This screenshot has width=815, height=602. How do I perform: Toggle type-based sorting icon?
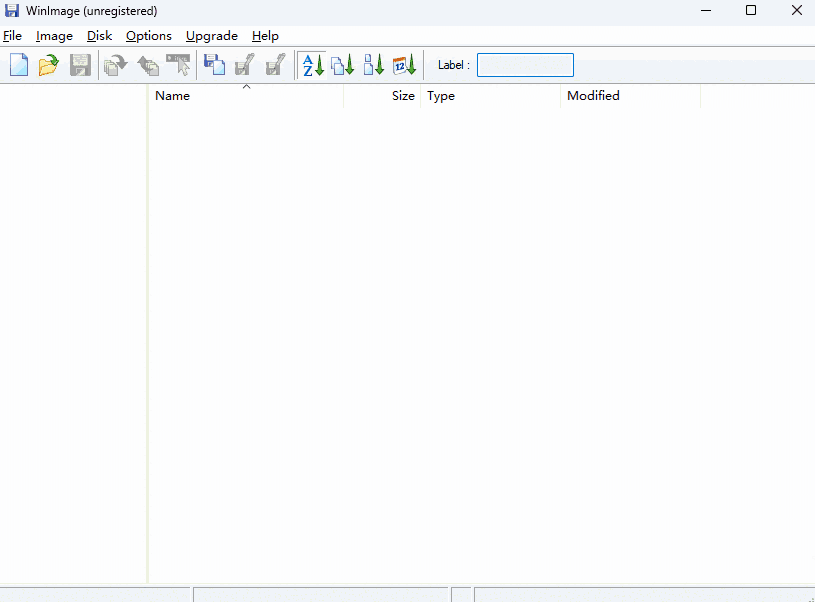[342, 64]
